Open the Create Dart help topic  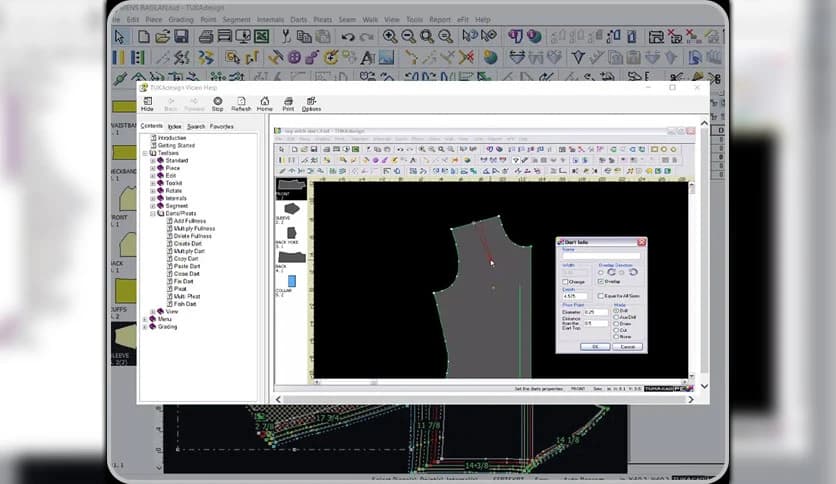click(187, 243)
